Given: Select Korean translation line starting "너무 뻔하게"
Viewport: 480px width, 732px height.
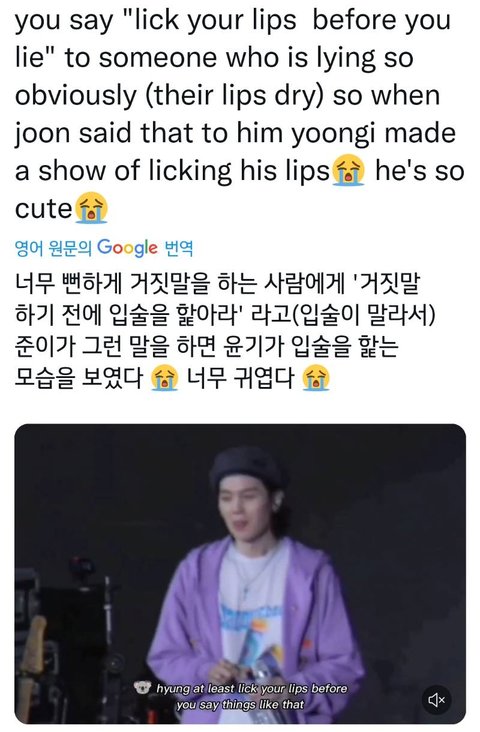Looking at the screenshot, I should pyautogui.click(x=217, y=283).
